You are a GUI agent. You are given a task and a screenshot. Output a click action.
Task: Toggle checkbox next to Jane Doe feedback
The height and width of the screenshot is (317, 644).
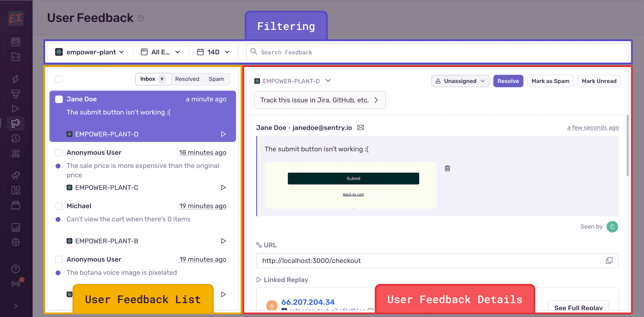[59, 99]
